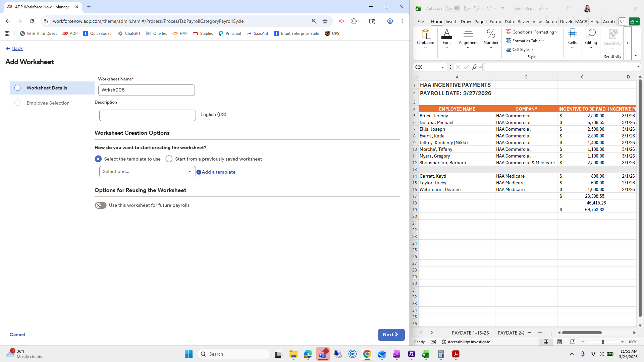Click the Cells group icon
644x362 pixels.
point(572,34)
